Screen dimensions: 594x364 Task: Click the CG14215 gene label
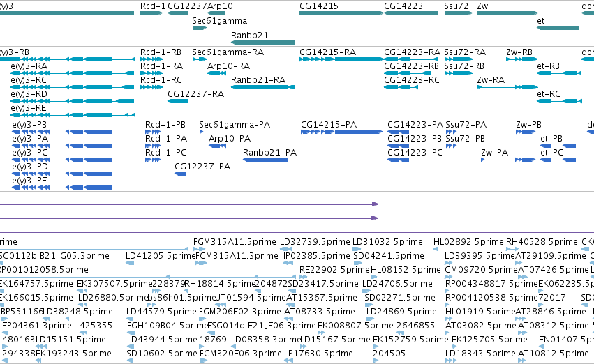pyautogui.click(x=318, y=6)
